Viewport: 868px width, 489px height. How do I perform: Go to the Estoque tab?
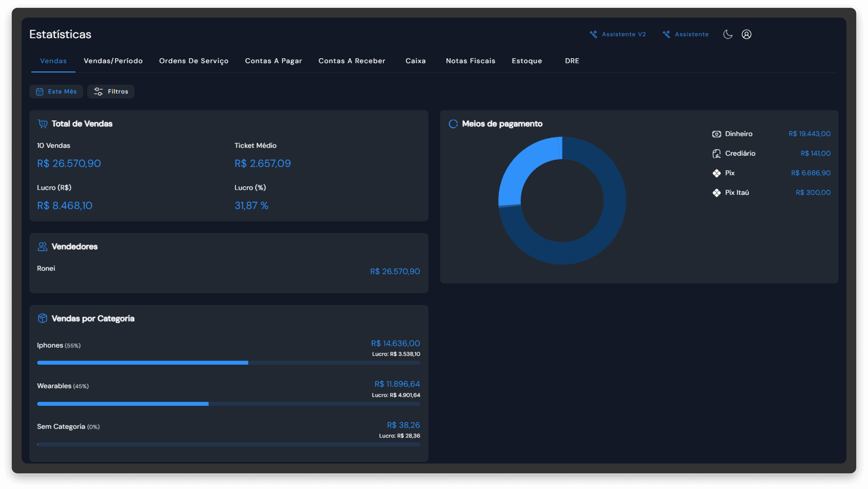click(527, 61)
